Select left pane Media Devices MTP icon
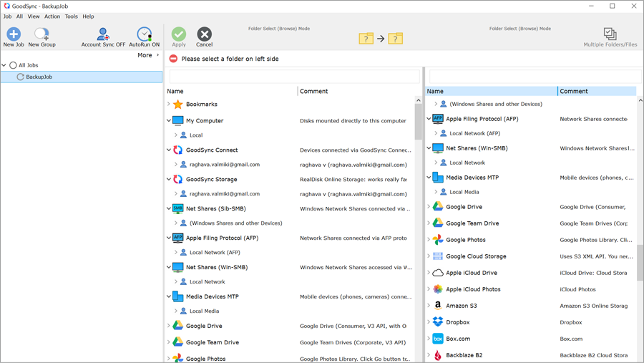The width and height of the screenshot is (644, 363). [178, 296]
